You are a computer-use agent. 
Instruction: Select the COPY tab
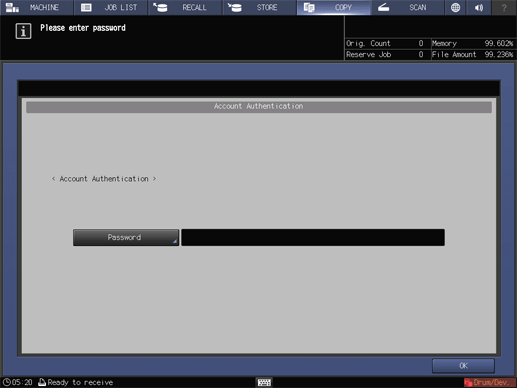334,7
